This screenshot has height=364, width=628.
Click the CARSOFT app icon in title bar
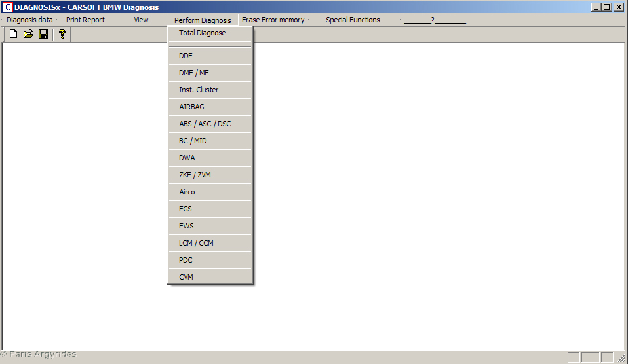pyautogui.click(x=7, y=7)
